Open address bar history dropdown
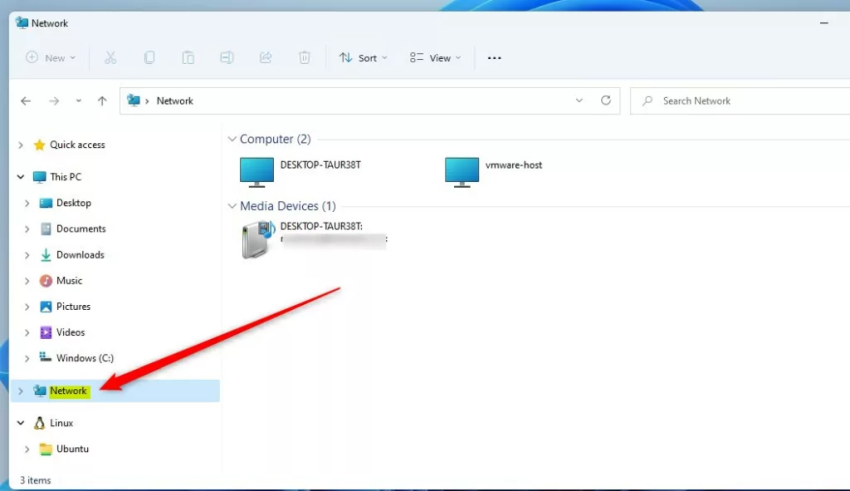The height and width of the screenshot is (491, 850). [579, 101]
